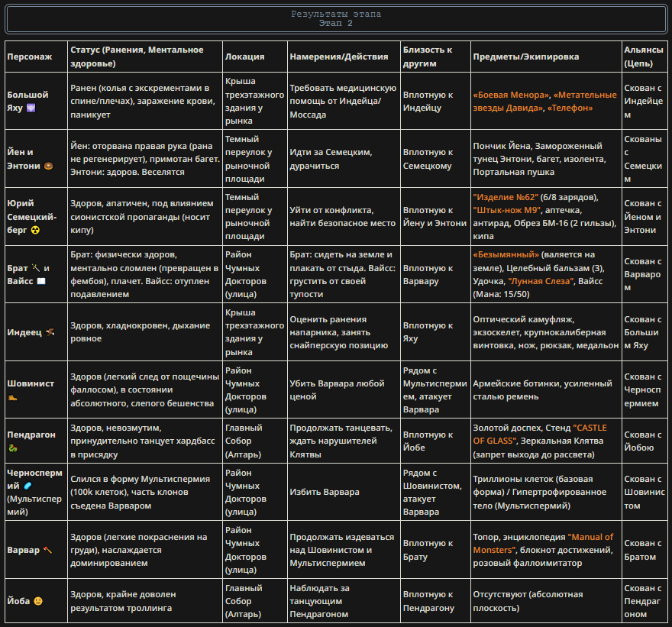Select cell 'Вплотную к Варвару'
This screenshot has width=672, height=627.
click(x=435, y=274)
